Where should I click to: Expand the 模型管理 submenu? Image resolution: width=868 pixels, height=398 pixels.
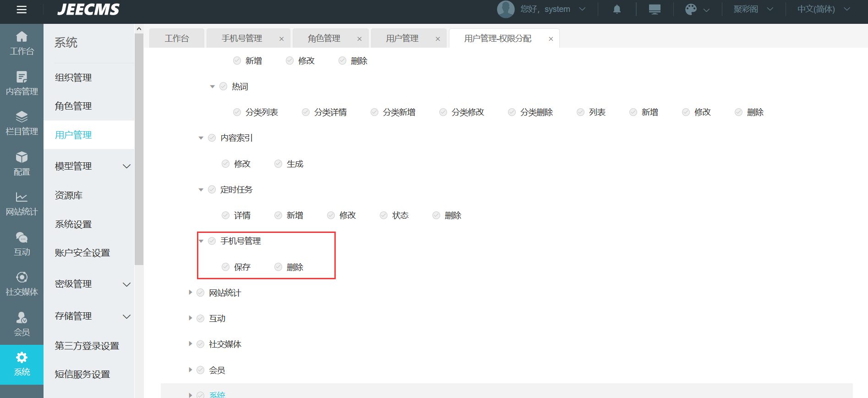coord(89,166)
